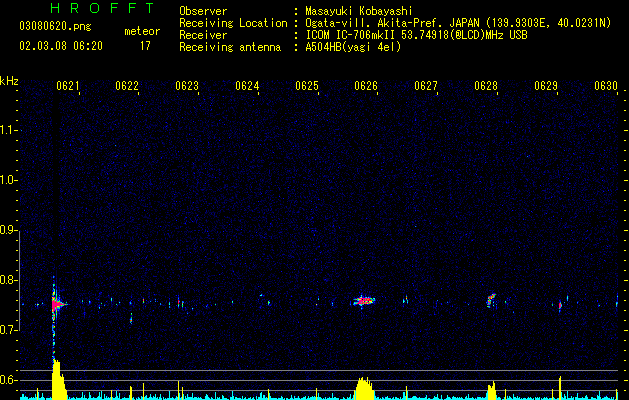
Task: Click the large yellow power peak near 0621
Action: point(58,380)
